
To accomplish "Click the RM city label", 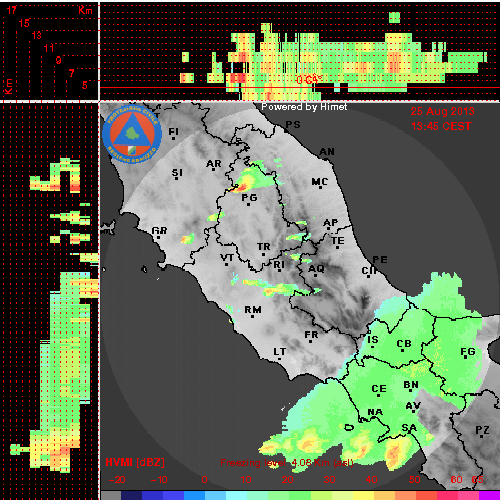I will click(253, 310).
